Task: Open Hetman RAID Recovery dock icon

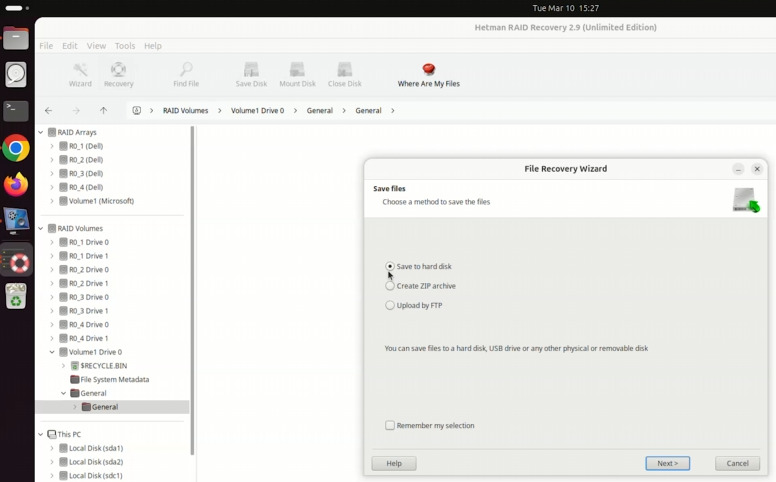Action: pos(16,259)
